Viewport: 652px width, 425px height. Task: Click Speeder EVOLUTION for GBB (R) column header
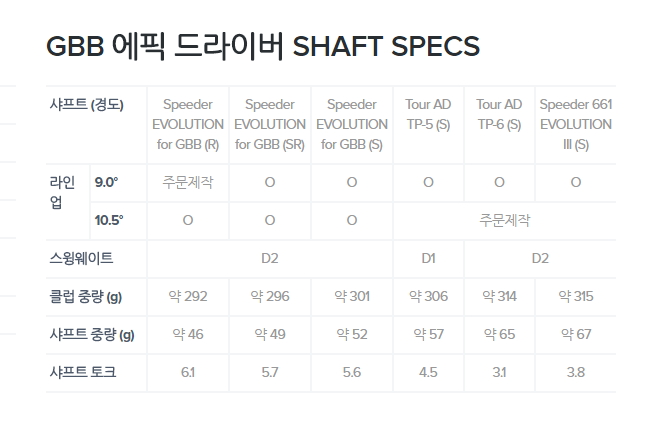pyautogui.click(x=187, y=124)
